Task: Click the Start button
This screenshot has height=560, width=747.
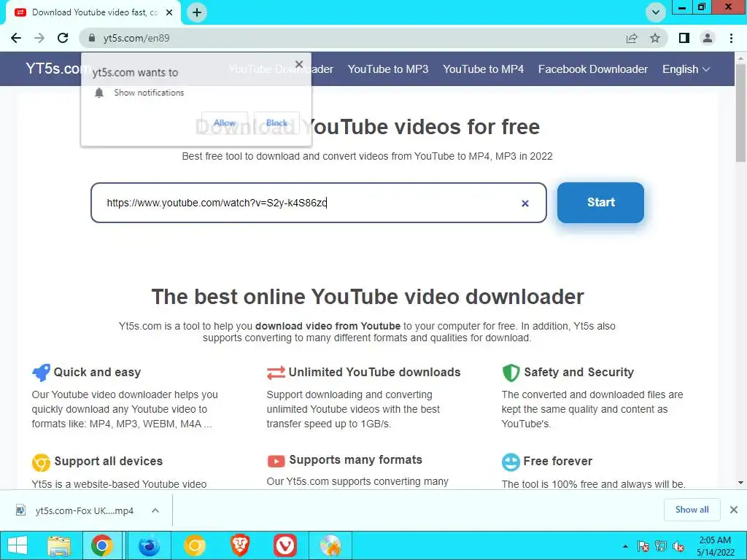Action: click(x=601, y=203)
